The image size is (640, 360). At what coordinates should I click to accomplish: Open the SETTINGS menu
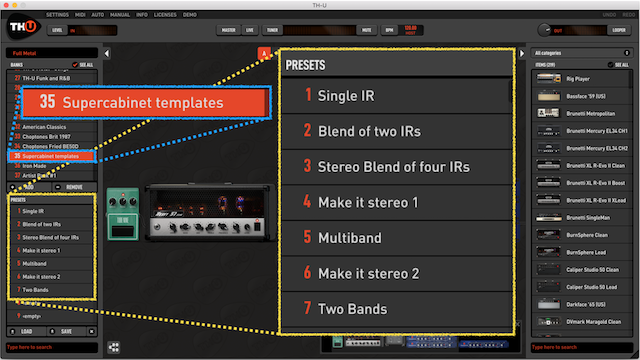click(57, 15)
